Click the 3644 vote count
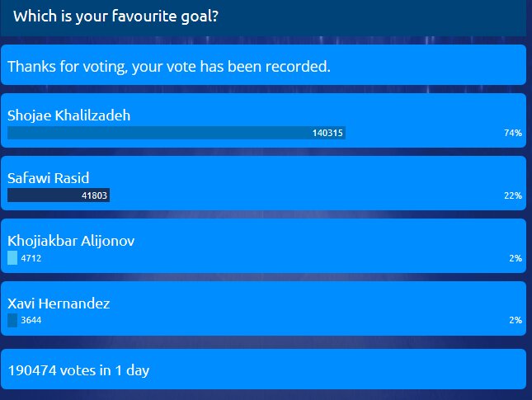 pos(31,321)
